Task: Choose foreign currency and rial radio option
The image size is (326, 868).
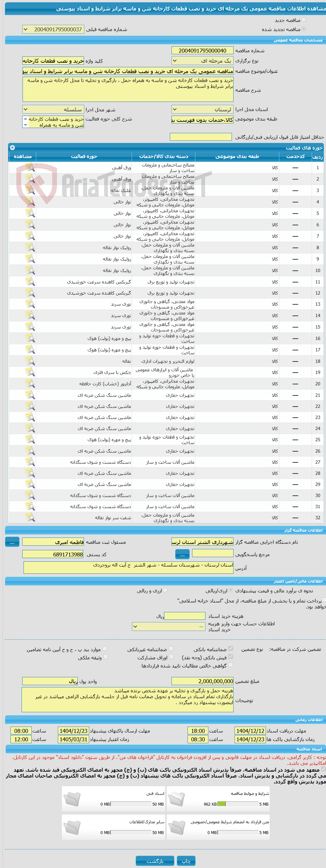Action: click(165, 590)
